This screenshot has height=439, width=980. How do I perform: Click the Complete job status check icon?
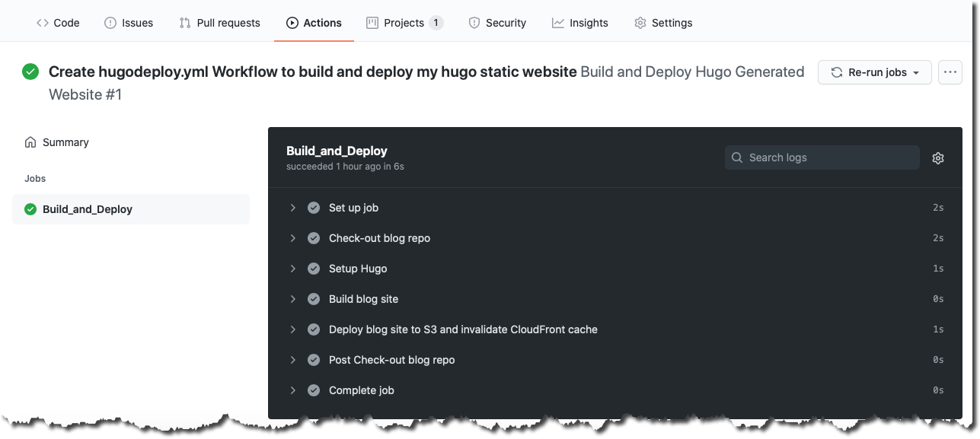tap(313, 390)
